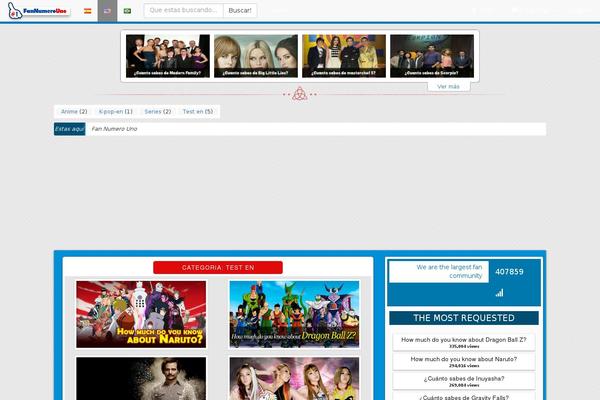Open '¿Cuánto sabes de Inuyasha?' link
Image resolution: width=600 pixels, height=400 pixels.
coord(464,379)
